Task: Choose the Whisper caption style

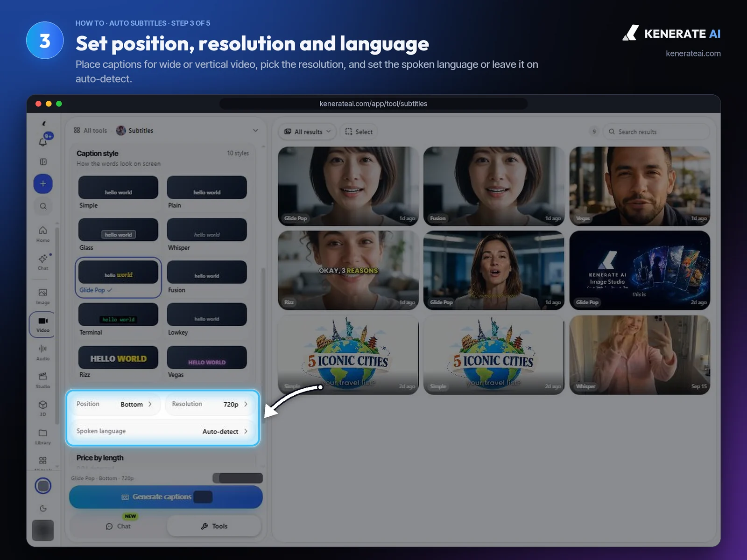Action: coord(207,235)
